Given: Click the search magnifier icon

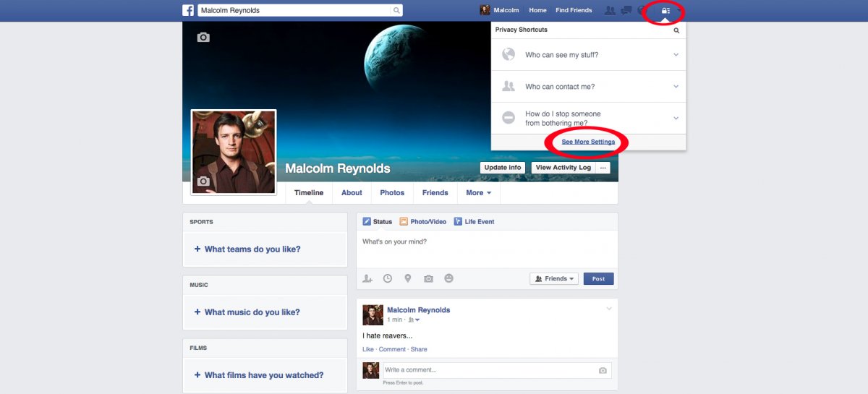Looking at the screenshot, I should click(x=396, y=11).
